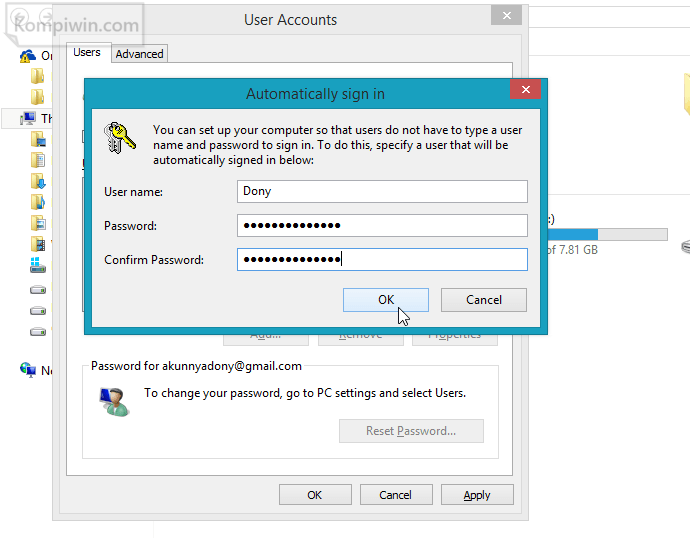The width and height of the screenshot is (690, 538).
Task: Focus the User name text field
Action: click(382, 191)
